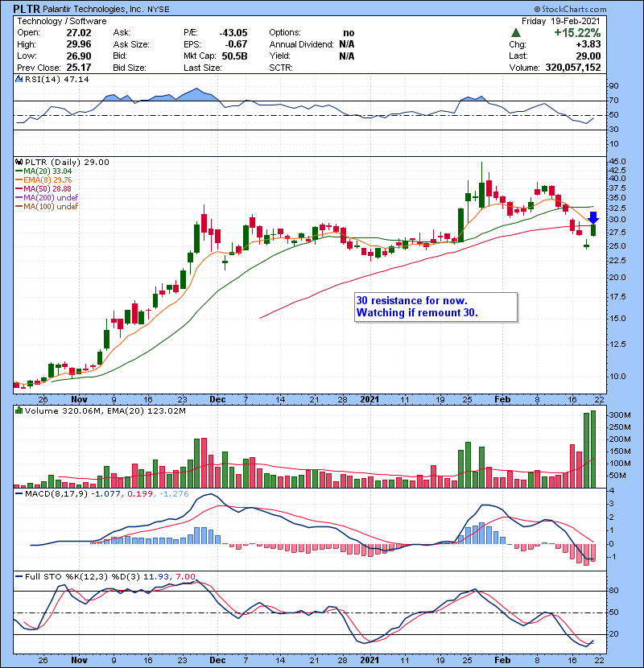The image size is (644, 668).
Task: Click the PLTR (Daily) 29.00 chart title
Action: 67,163
